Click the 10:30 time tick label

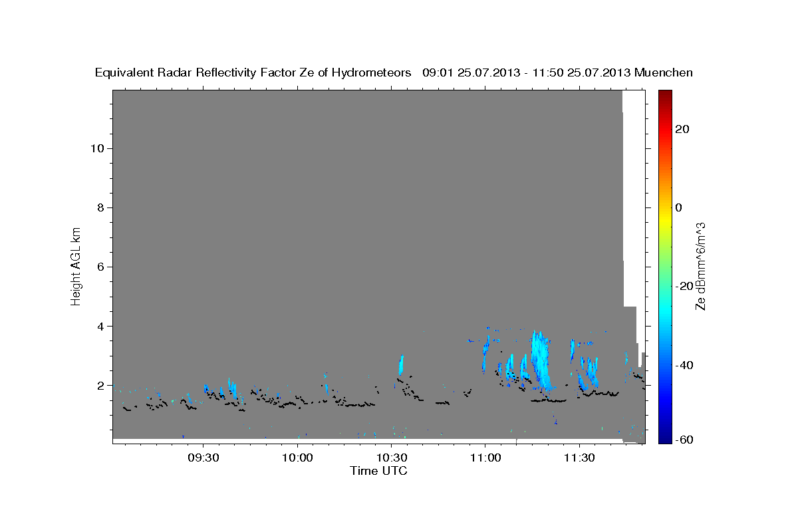pos(392,458)
